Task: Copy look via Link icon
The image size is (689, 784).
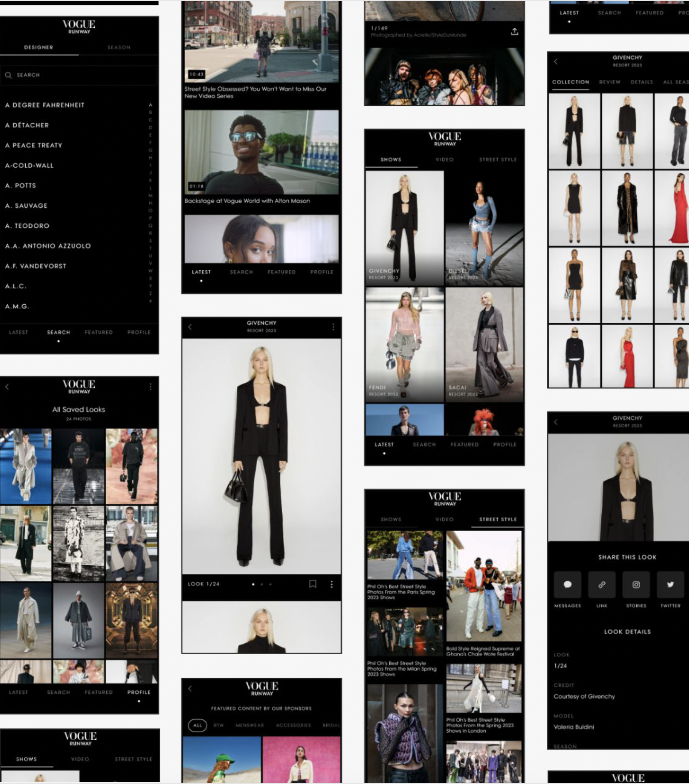Action: 602,585
